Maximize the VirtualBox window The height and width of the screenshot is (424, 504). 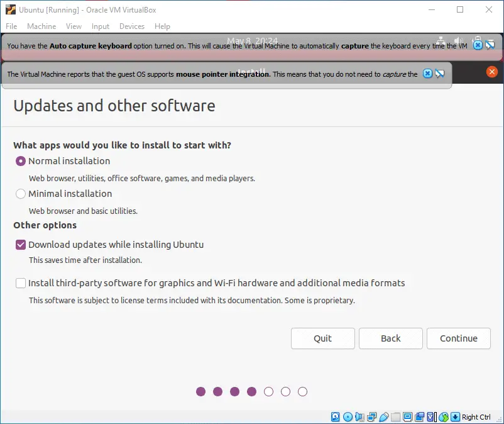tap(460, 9)
